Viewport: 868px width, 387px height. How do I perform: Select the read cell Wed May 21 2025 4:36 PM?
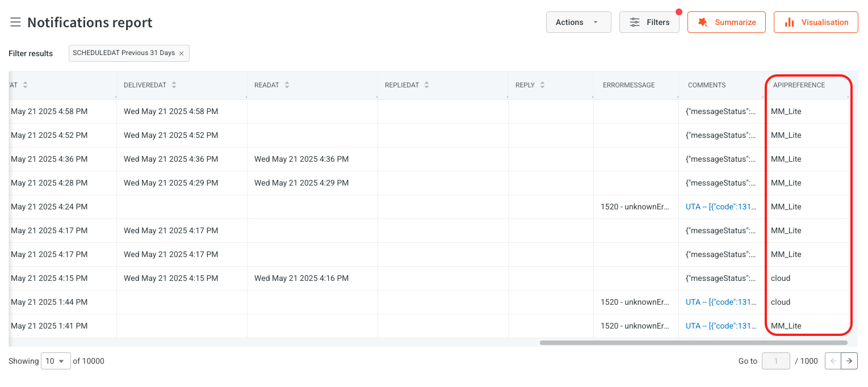[301, 159]
